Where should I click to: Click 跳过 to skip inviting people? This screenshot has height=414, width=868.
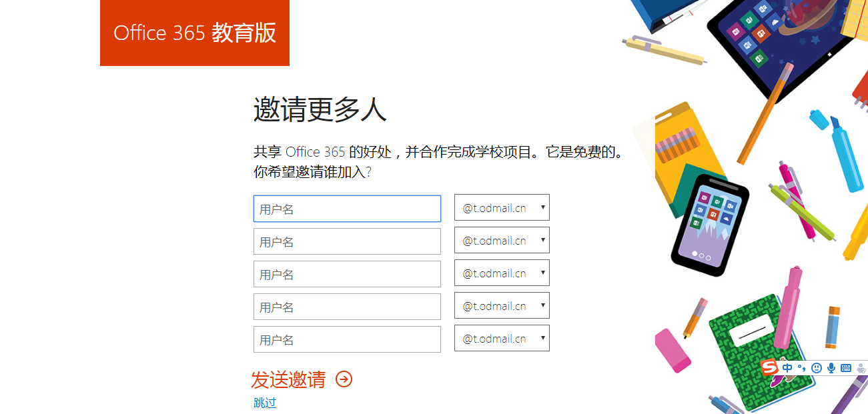(264, 403)
